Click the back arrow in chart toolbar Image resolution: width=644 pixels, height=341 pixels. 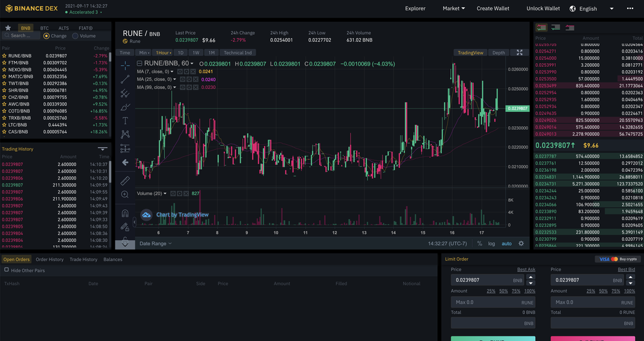[125, 163]
